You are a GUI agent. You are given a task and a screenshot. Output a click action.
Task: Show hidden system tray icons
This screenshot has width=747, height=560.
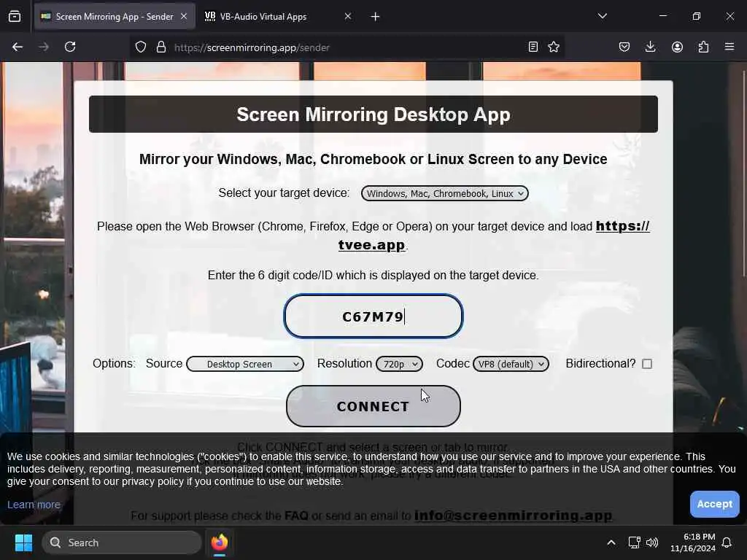(x=611, y=542)
